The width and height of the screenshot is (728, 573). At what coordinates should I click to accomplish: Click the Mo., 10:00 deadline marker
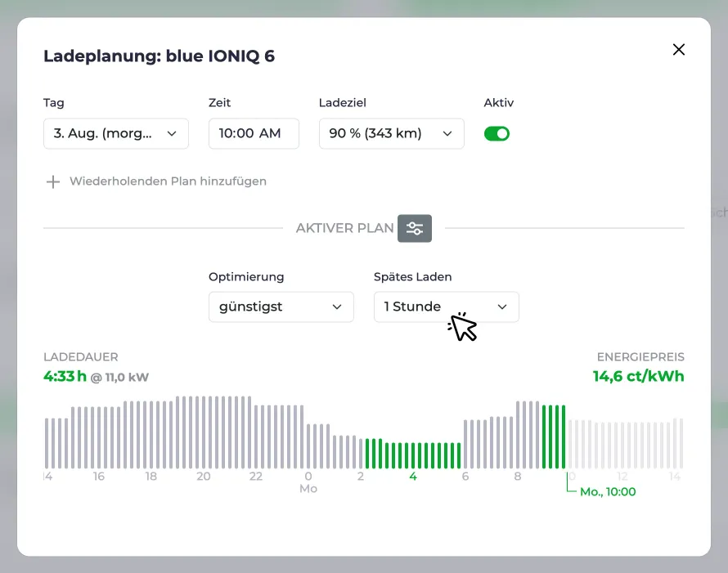(607, 492)
